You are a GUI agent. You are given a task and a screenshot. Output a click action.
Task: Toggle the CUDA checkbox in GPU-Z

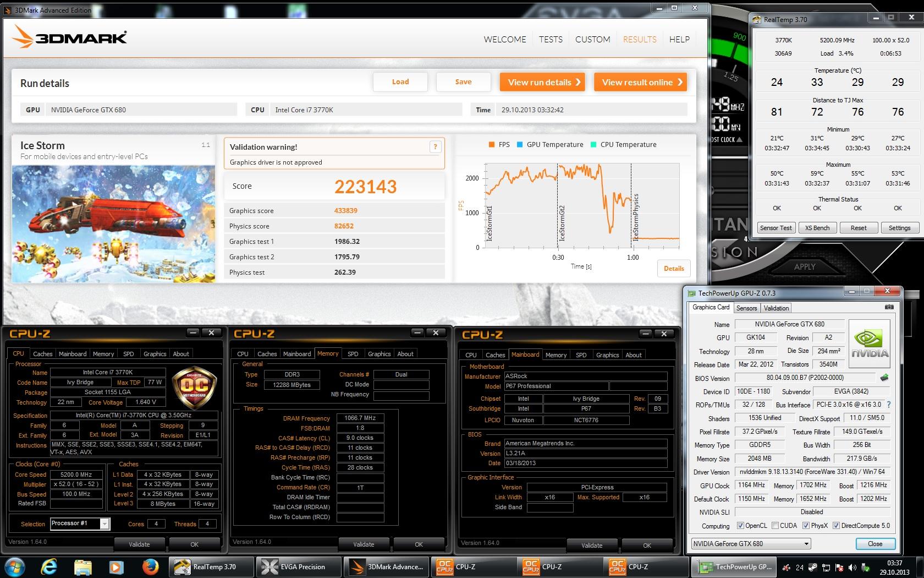click(x=775, y=526)
